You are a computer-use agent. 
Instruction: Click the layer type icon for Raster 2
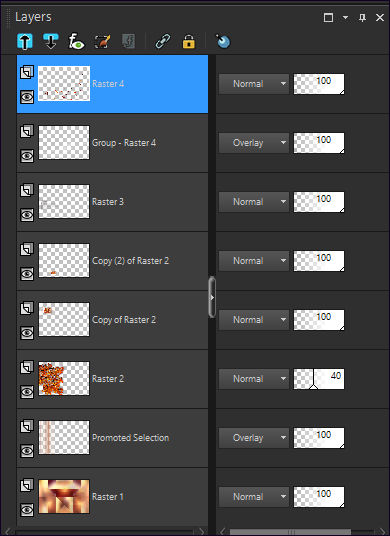27,367
